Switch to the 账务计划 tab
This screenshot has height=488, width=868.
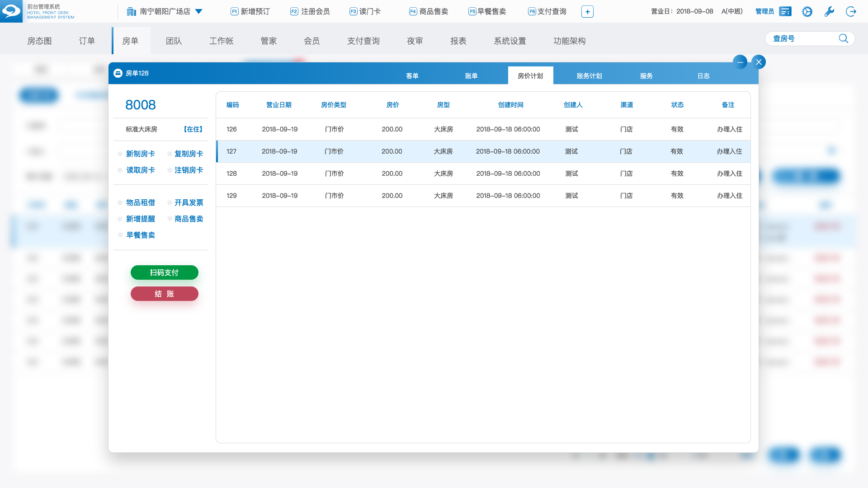tap(589, 76)
